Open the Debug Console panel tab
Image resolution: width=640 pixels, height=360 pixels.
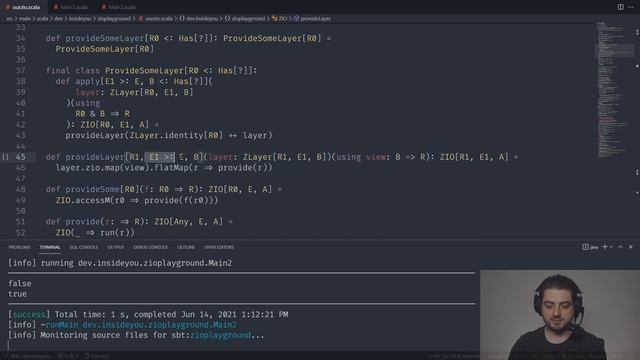(x=150, y=247)
